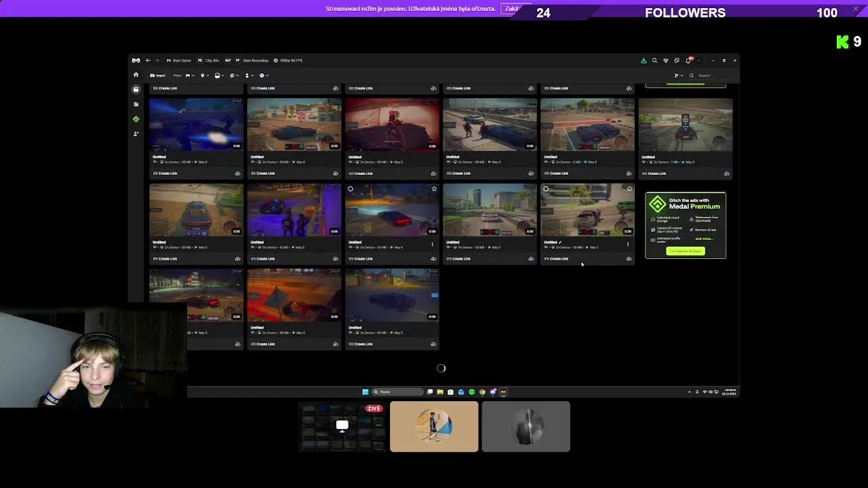The height and width of the screenshot is (488, 868).
Task: Open File Explorer from the taskbar
Action: click(x=440, y=392)
